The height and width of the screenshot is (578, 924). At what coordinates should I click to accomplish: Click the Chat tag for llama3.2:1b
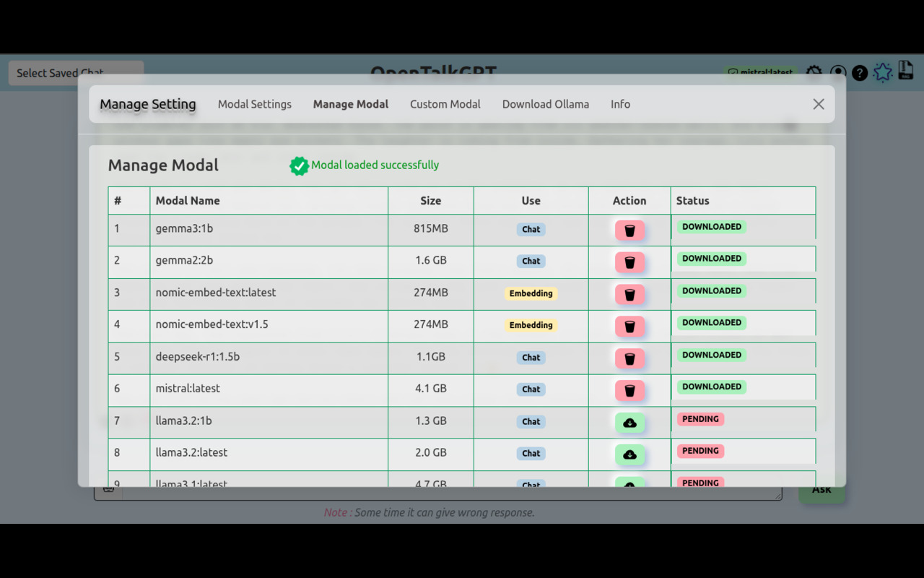pos(531,421)
